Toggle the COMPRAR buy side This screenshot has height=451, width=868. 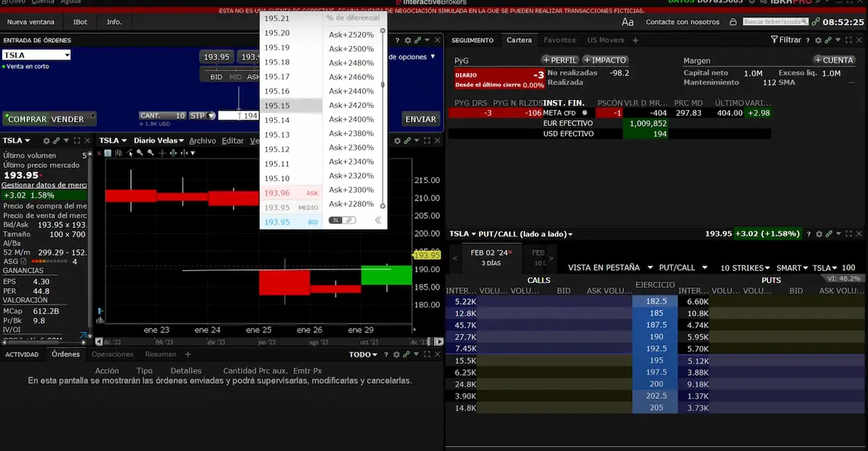pyautogui.click(x=27, y=119)
